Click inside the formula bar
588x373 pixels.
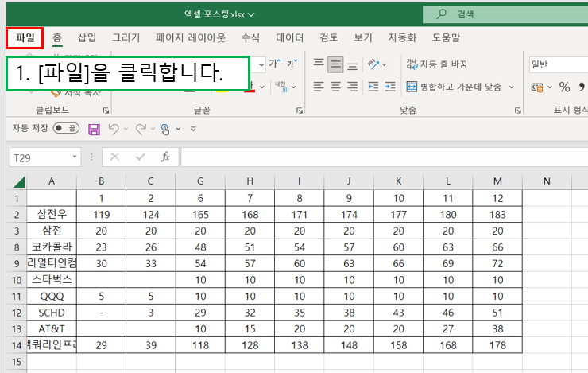[385, 157]
